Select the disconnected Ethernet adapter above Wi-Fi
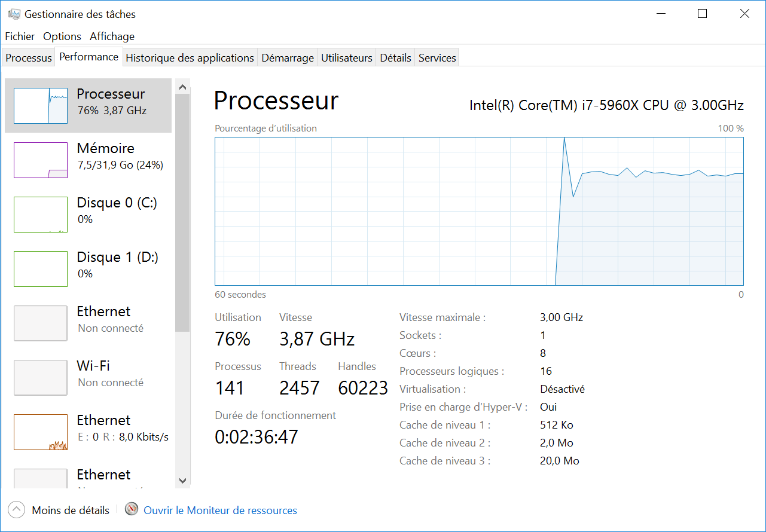Viewport: 766px width, 532px height. (88, 323)
